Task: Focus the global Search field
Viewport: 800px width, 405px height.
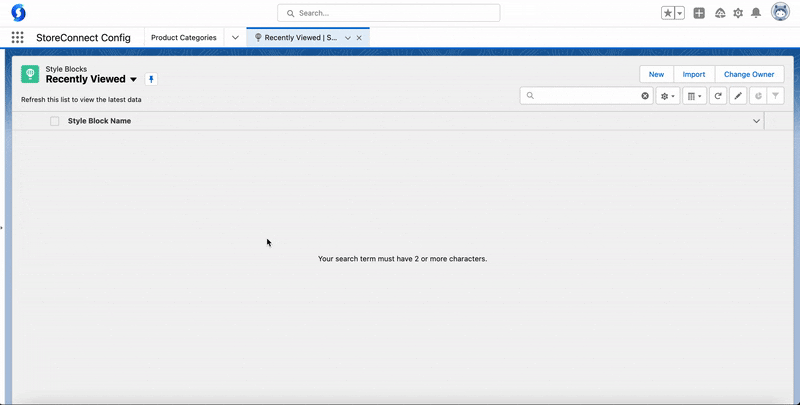Action: 389,13
